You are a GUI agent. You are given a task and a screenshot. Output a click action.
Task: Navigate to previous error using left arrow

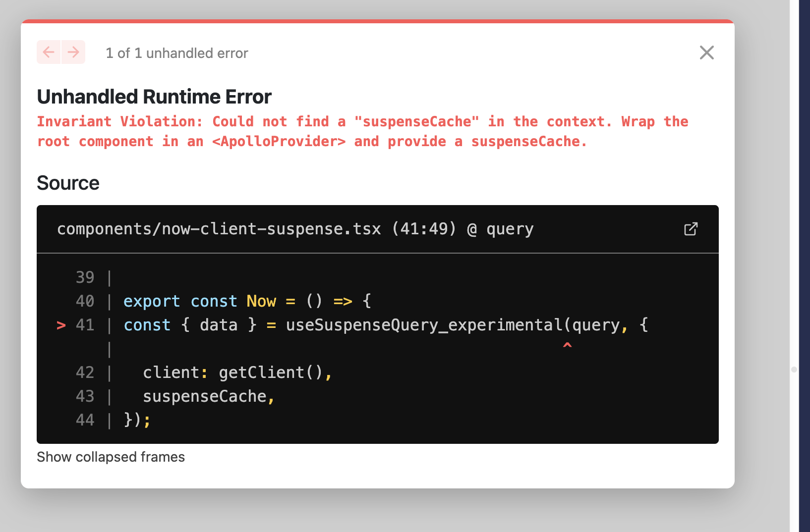pyautogui.click(x=48, y=52)
